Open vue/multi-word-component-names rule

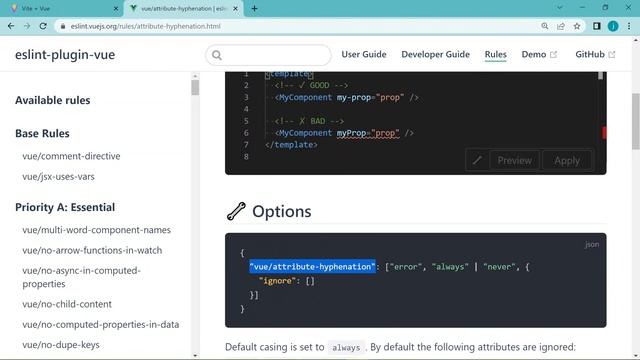(x=97, y=230)
